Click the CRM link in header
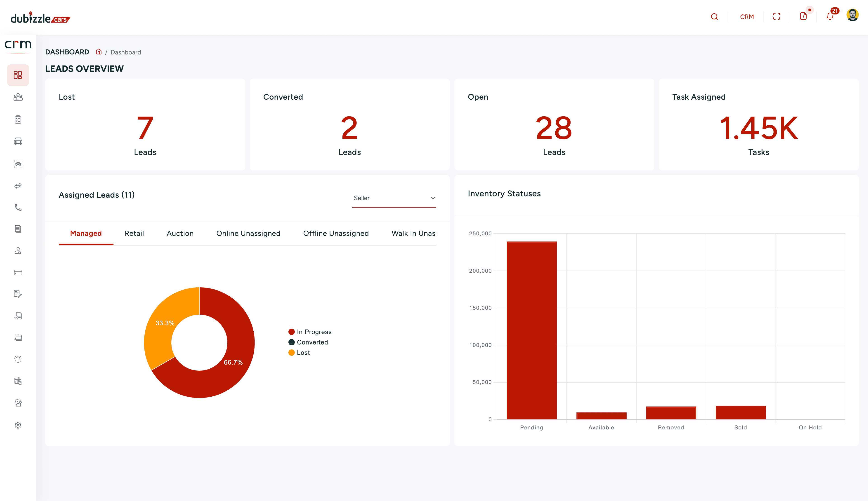 pyautogui.click(x=747, y=16)
